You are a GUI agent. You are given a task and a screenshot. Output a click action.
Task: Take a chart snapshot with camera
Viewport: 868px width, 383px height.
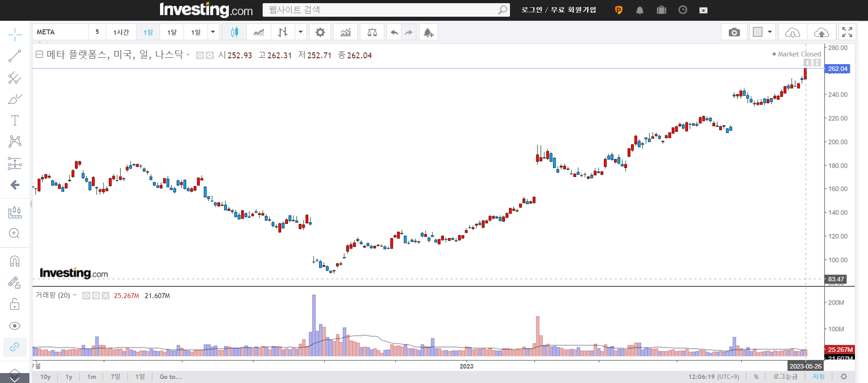(x=734, y=32)
